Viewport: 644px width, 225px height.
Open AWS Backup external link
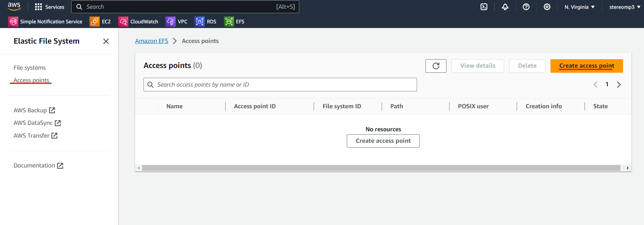(34, 110)
